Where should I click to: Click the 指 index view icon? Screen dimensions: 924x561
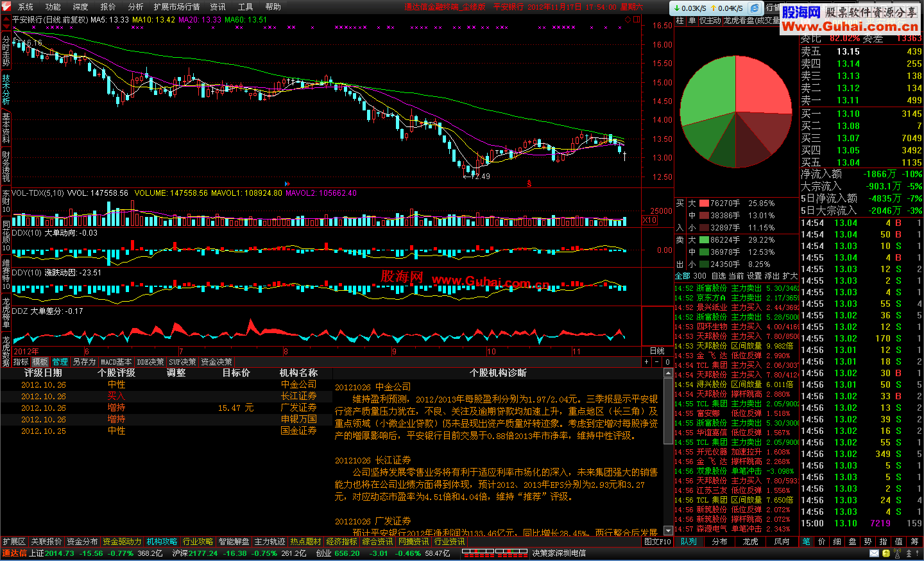tap(883, 542)
